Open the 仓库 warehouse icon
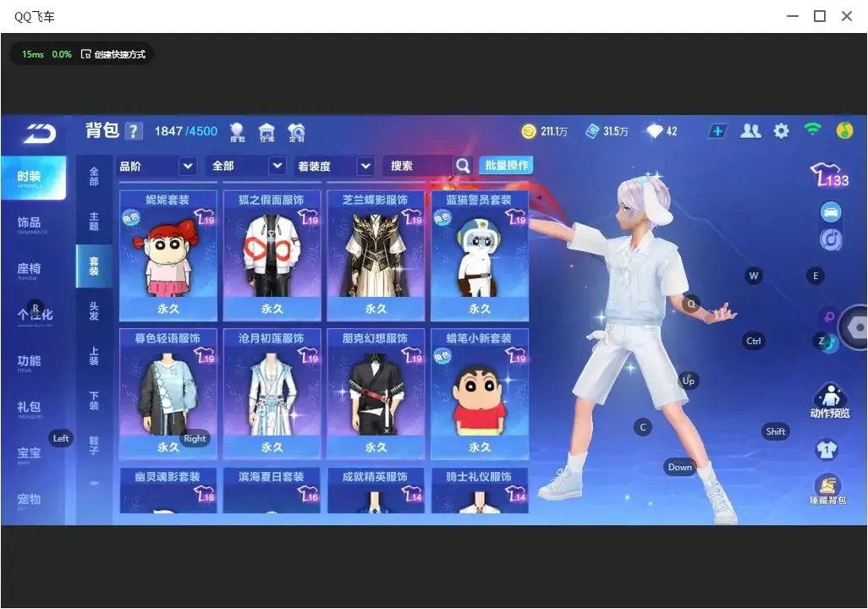The width and height of the screenshot is (868, 609). point(266,132)
